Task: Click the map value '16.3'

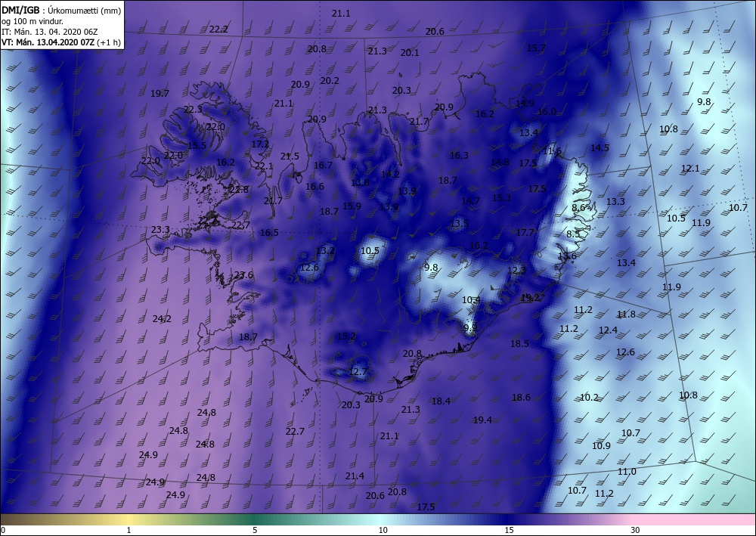Action: pos(459,156)
